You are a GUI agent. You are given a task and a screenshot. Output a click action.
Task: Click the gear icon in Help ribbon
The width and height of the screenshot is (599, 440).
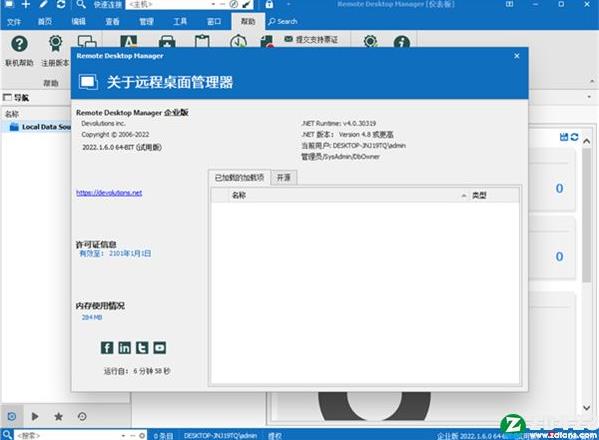tap(370, 41)
